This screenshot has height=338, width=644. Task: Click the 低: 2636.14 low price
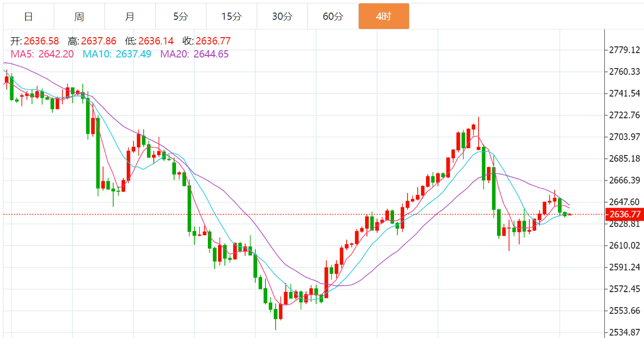tap(149, 41)
